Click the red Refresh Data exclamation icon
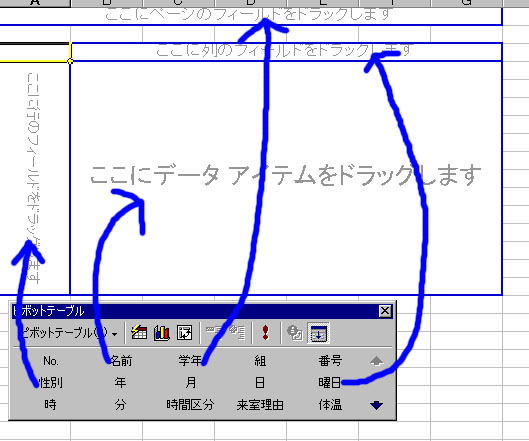The height and width of the screenshot is (441, 529). [x=266, y=333]
